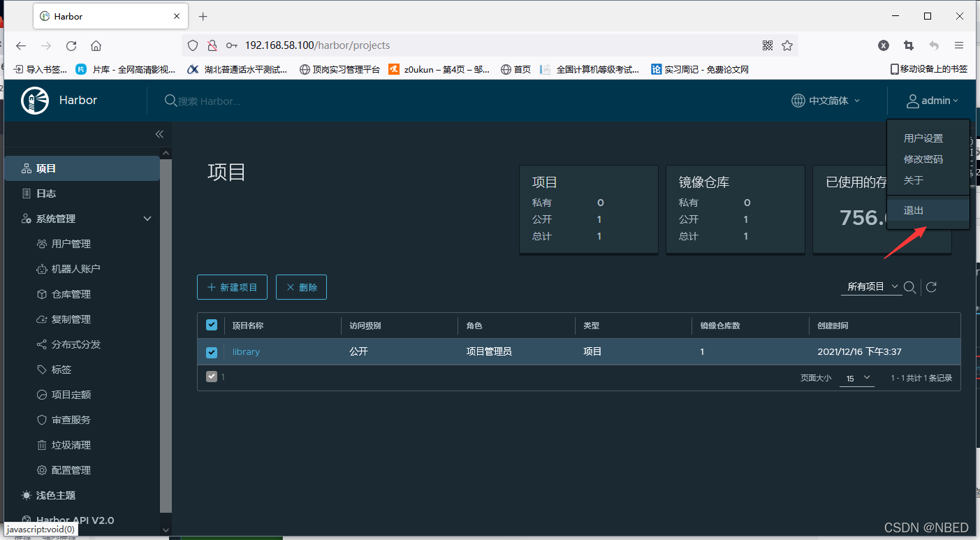The width and height of the screenshot is (980, 540).
Task: Open 项目 in sidebar
Action: tap(82, 168)
